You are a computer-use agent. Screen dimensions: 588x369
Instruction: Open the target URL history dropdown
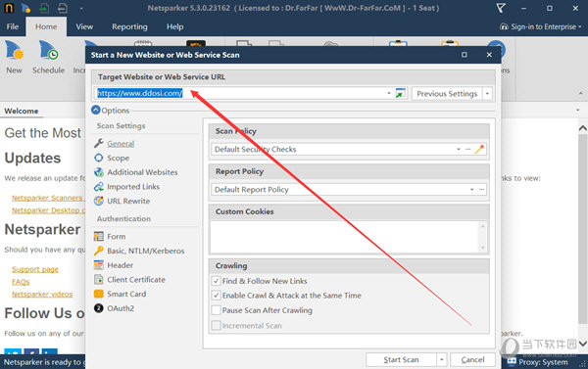point(389,93)
